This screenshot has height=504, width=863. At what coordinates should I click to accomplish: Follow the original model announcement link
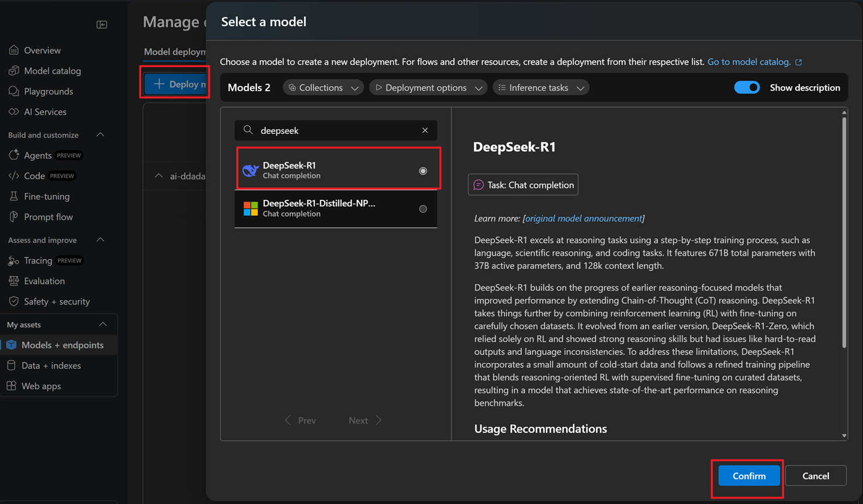coord(583,219)
